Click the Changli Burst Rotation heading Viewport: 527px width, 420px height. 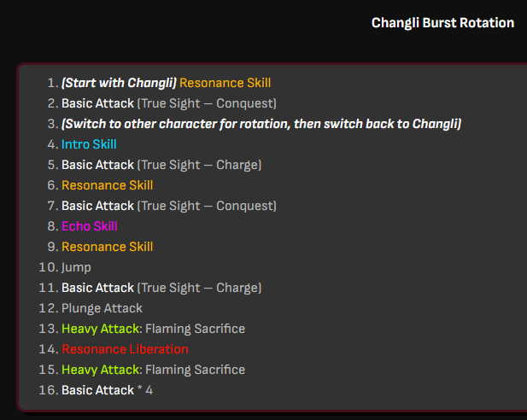tap(442, 23)
